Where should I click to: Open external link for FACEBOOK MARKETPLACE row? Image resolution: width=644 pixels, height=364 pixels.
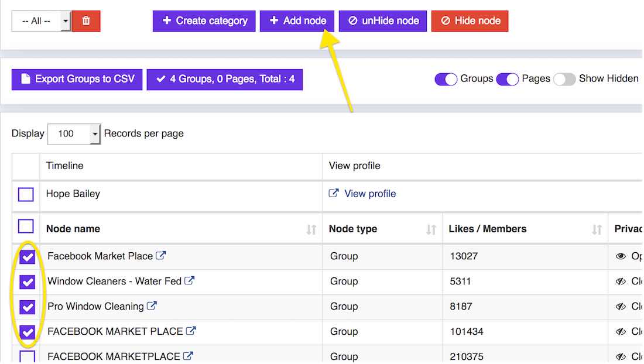[188, 356]
